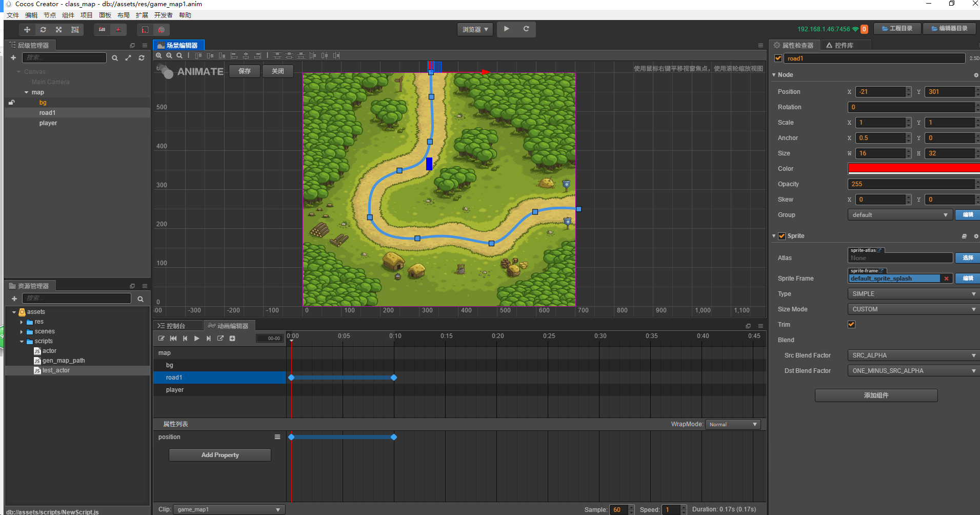Align right edges icon in scene toolbar

(258, 55)
